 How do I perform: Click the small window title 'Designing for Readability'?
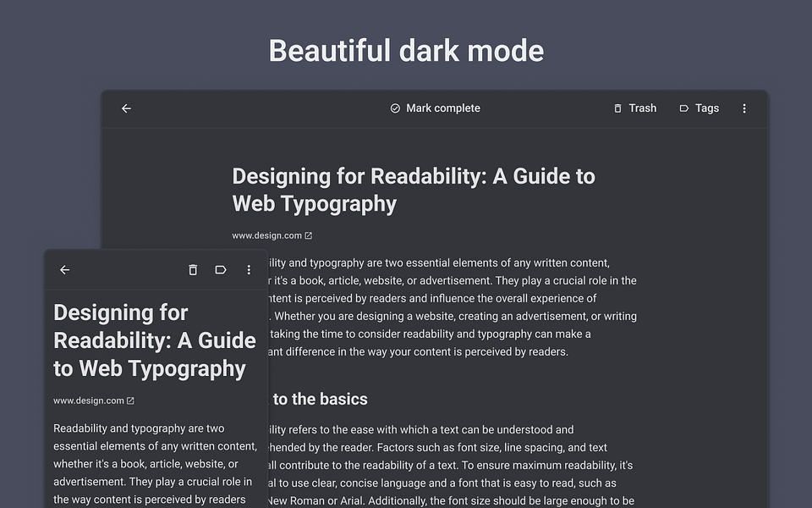[x=155, y=340]
